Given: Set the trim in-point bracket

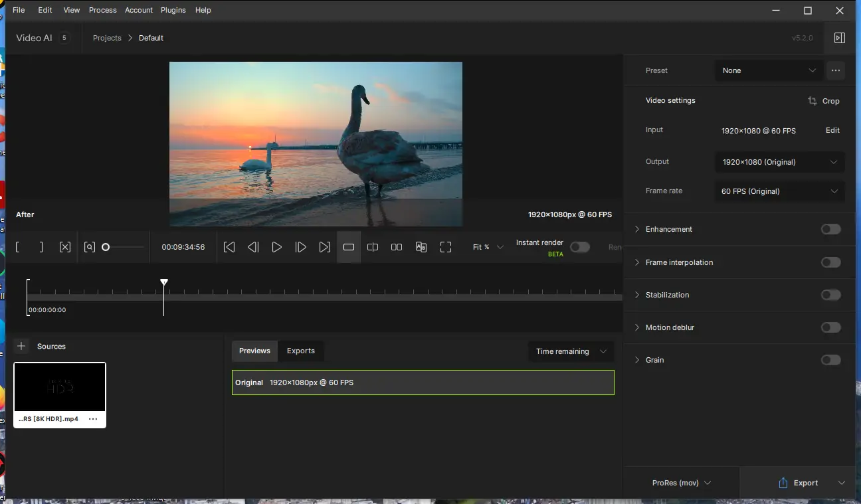Looking at the screenshot, I should 18,247.
